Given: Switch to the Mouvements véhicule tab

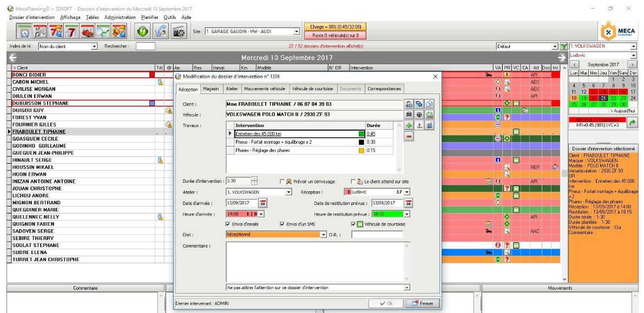Looking at the screenshot, I should click(265, 88).
